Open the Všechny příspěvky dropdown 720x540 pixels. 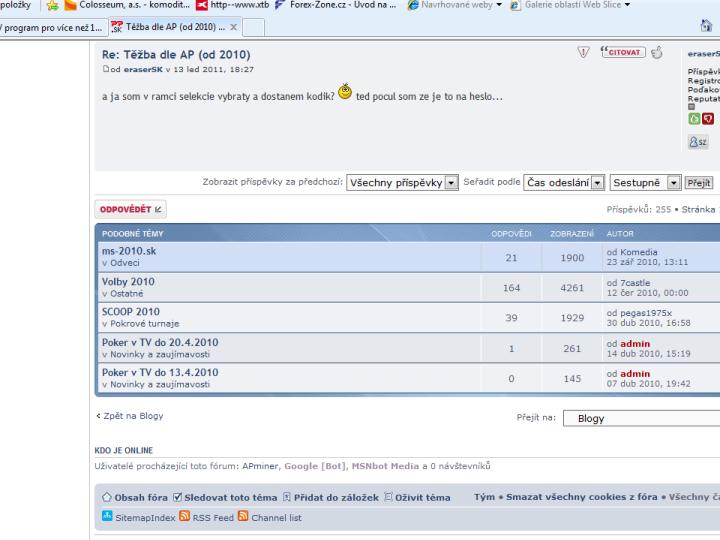pyautogui.click(x=402, y=183)
